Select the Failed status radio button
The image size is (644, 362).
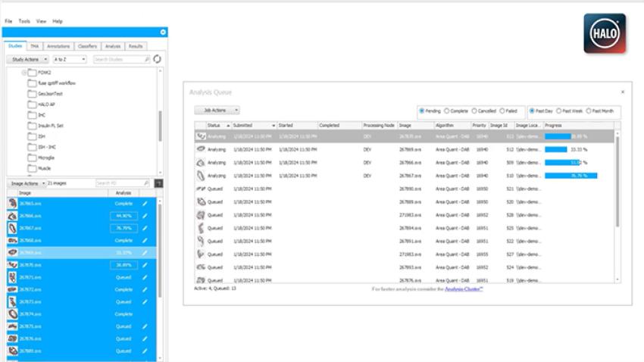coord(503,111)
